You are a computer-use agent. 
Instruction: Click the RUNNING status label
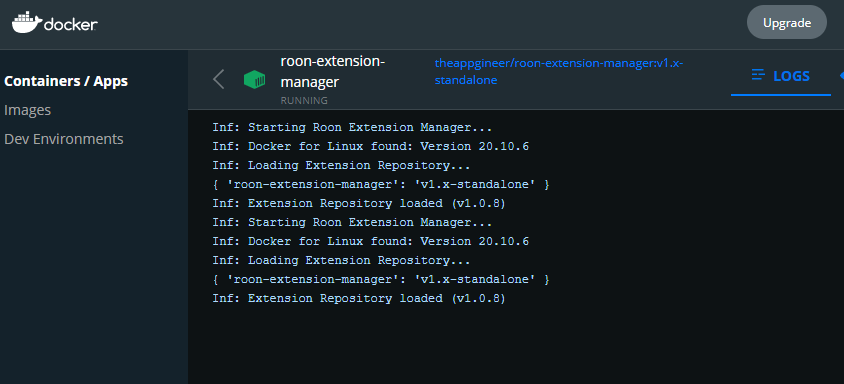point(304,101)
